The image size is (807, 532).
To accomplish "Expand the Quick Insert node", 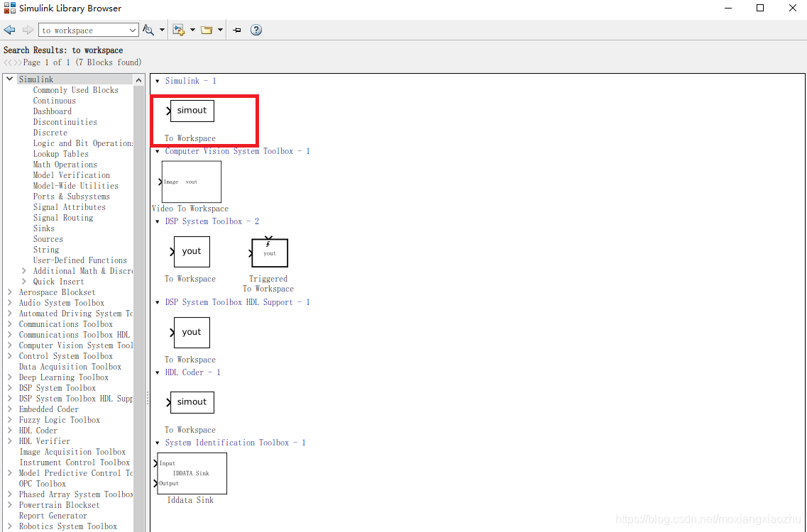I will tap(23, 282).
